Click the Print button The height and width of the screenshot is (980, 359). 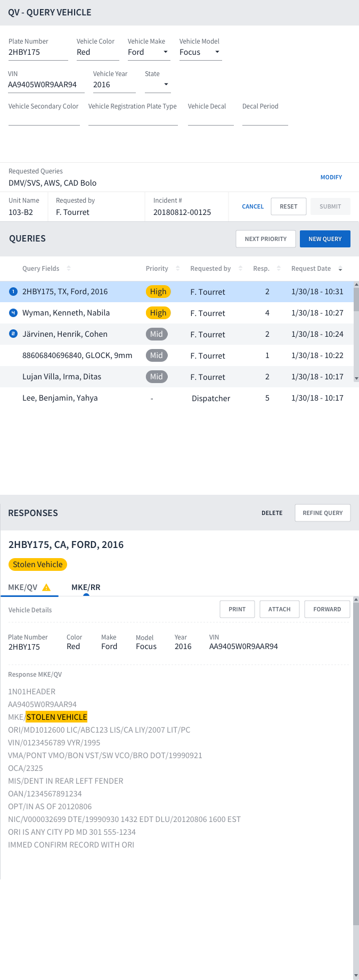pyautogui.click(x=237, y=609)
